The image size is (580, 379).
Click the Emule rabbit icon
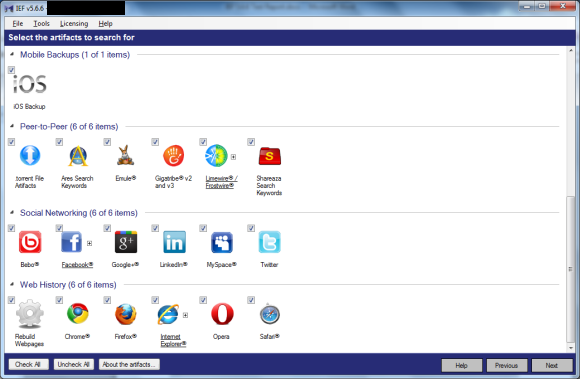125,155
